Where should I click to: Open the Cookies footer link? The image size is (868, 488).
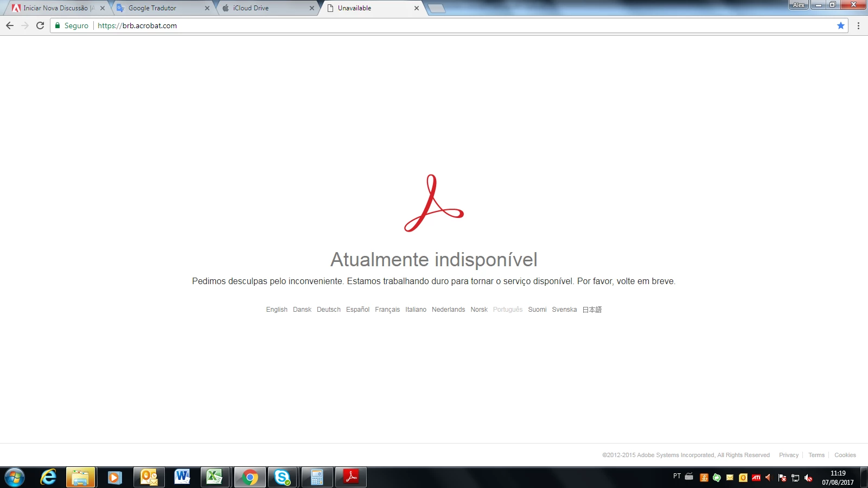pyautogui.click(x=845, y=455)
